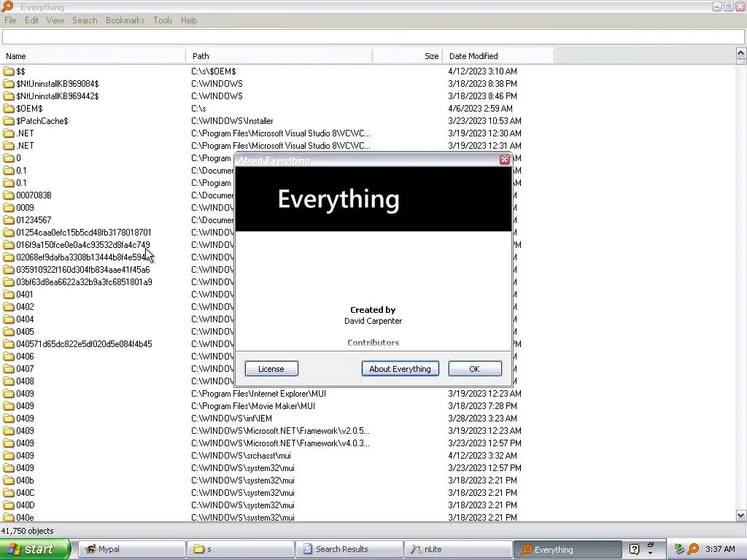Image resolution: width=747 pixels, height=560 pixels.
Task: Sort by Path column header
Action: tap(279, 56)
